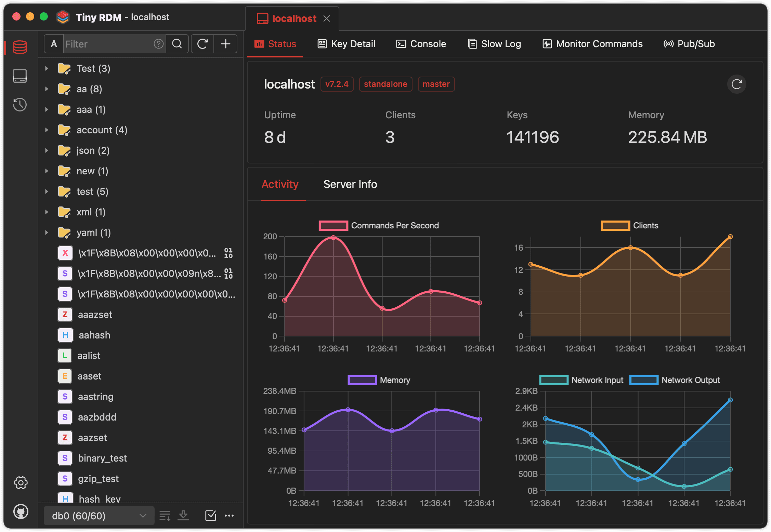Screen dimensions: 771x532
Task: Open the database browser sidebar icon
Action: 19,47
